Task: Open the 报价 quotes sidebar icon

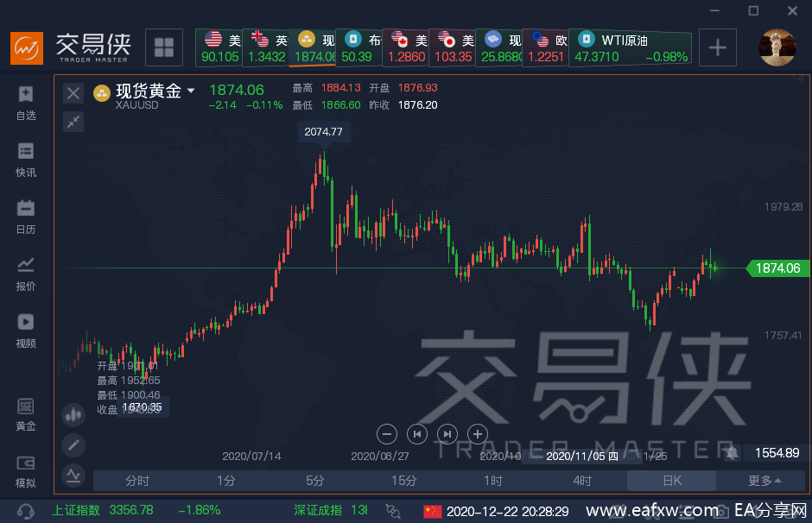Action: pyautogui.click(x=25, y=274)
